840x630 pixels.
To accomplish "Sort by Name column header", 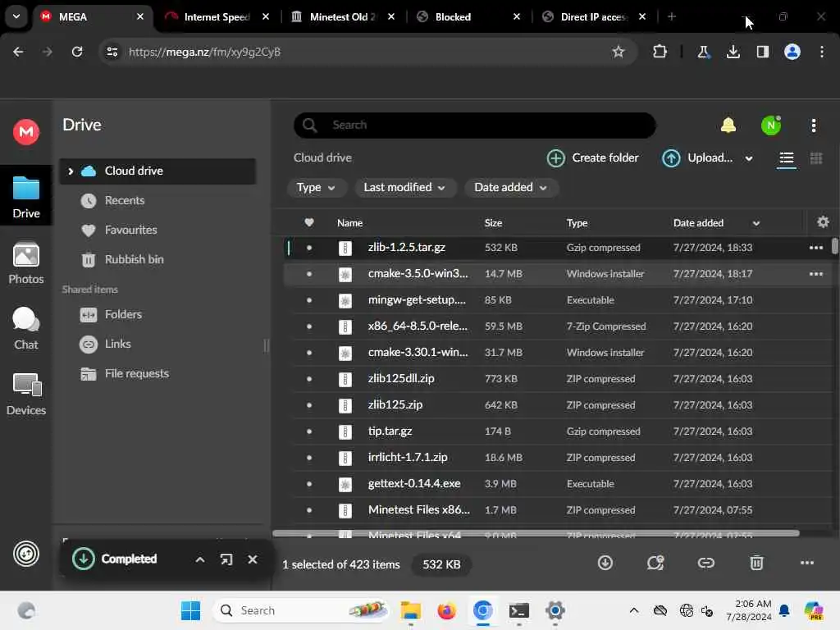I will [349, 223].
